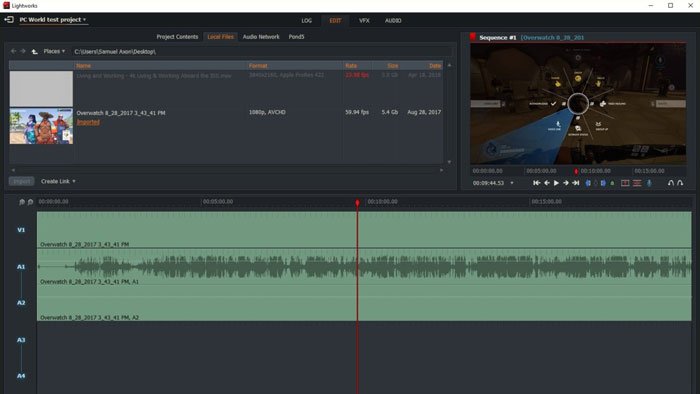Step one frame forward

(566, 183)
